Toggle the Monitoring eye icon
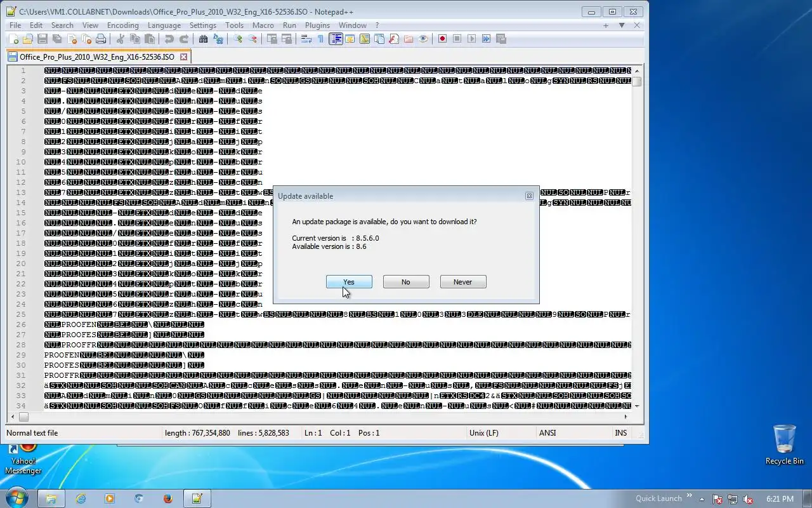 coord(423,39)
